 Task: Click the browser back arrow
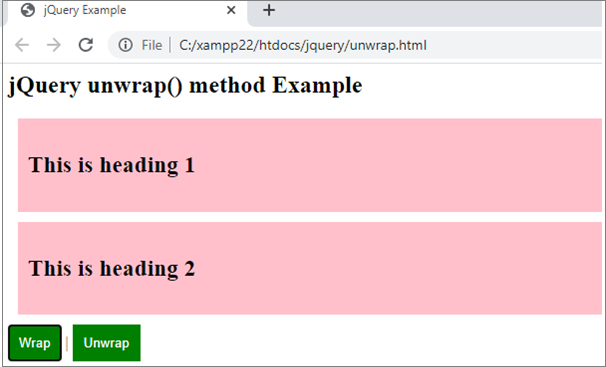pos(22,45)
